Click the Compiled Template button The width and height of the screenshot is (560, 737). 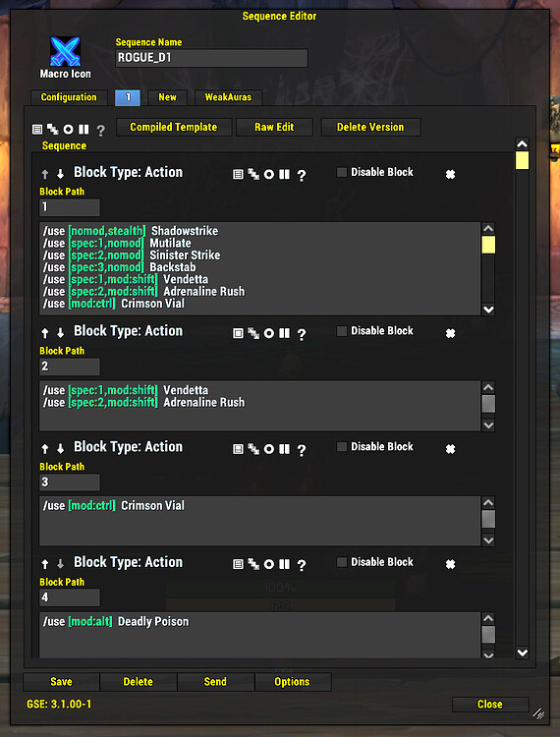point(174,127)
